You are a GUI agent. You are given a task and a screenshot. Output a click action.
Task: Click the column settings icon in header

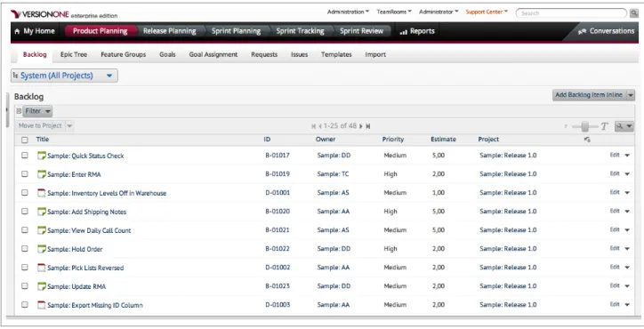[587, 140]
